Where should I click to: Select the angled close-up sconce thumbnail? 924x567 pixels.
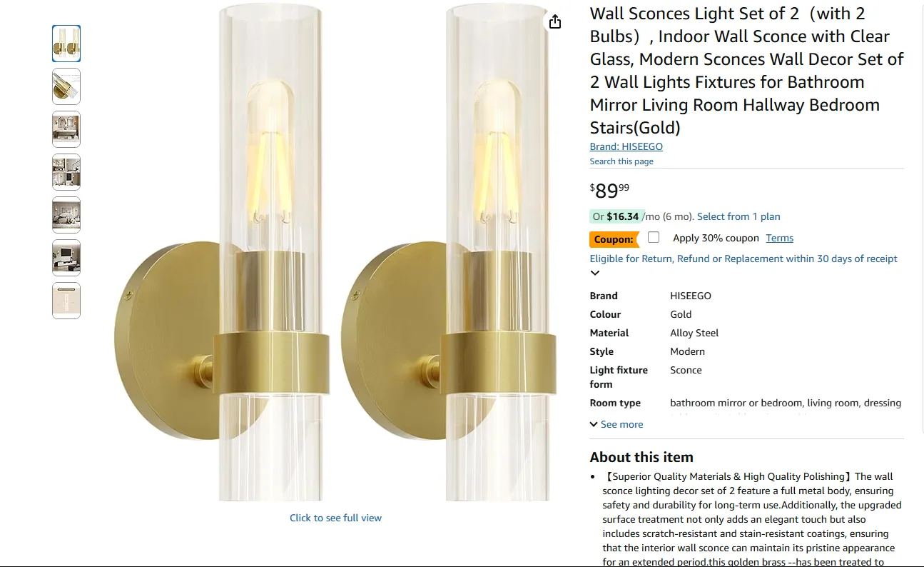pos(66,86)
